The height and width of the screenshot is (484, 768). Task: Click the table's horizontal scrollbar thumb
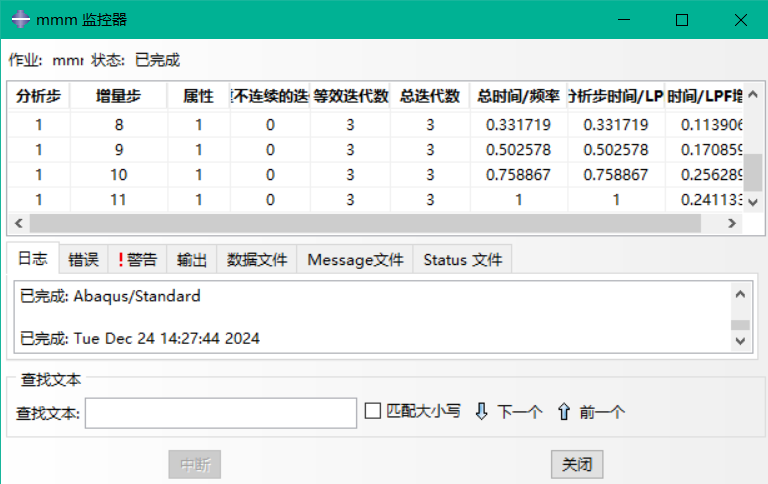365,223
